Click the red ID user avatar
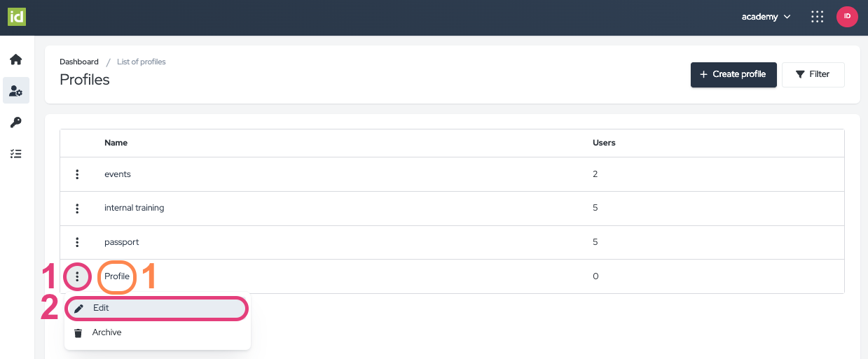 click(x=847, y=17)
